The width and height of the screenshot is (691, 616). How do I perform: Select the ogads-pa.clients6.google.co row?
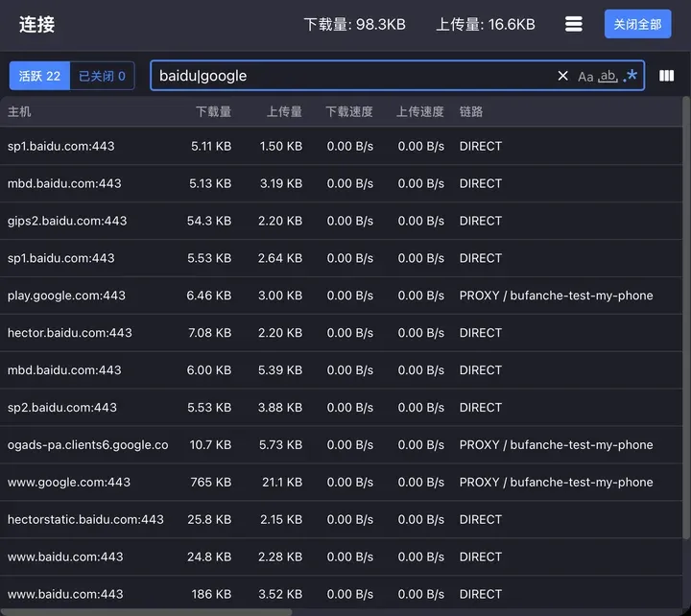[x=341, y=444]
